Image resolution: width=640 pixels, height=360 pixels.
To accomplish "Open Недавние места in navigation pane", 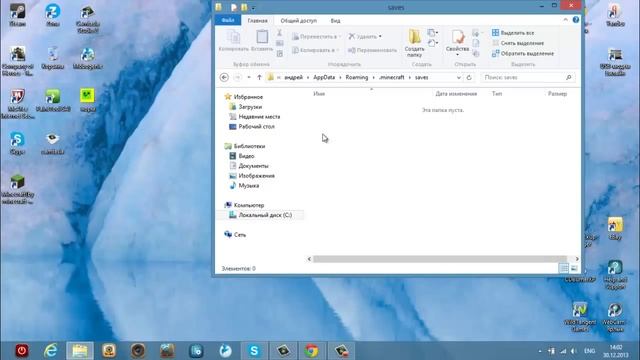I will (254, 117).
